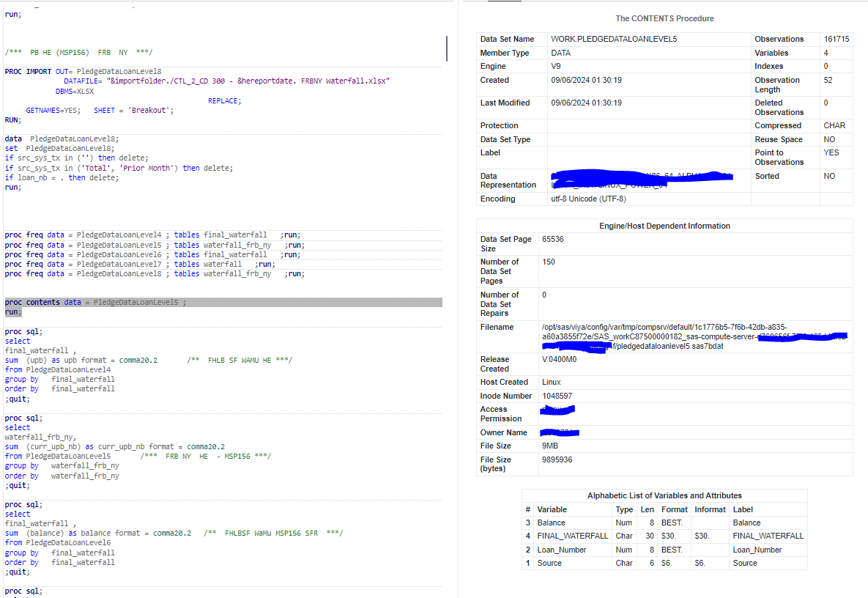
Task: Click the sum (curr_upb_nb) line in the code
Action: pyautogui.click(x=114, y=446)
